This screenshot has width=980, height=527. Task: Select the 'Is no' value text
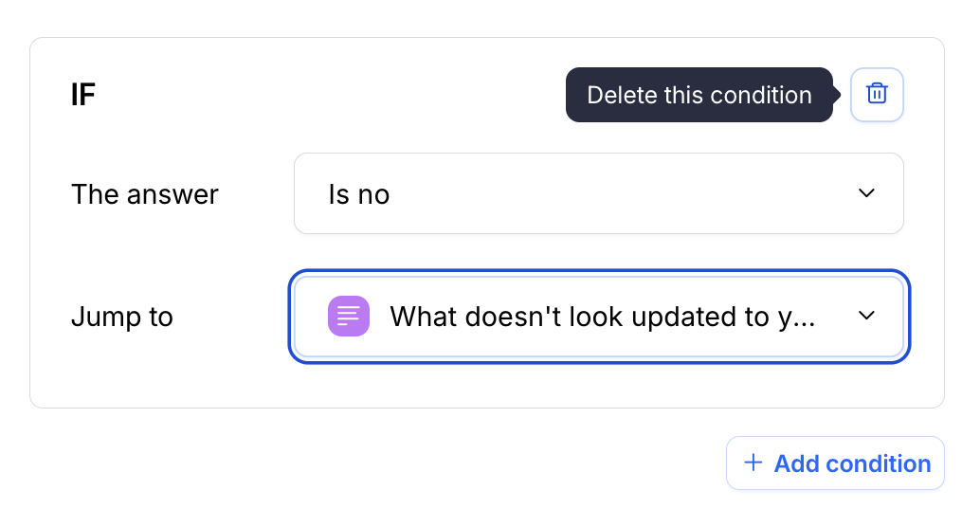pos(359,194)
